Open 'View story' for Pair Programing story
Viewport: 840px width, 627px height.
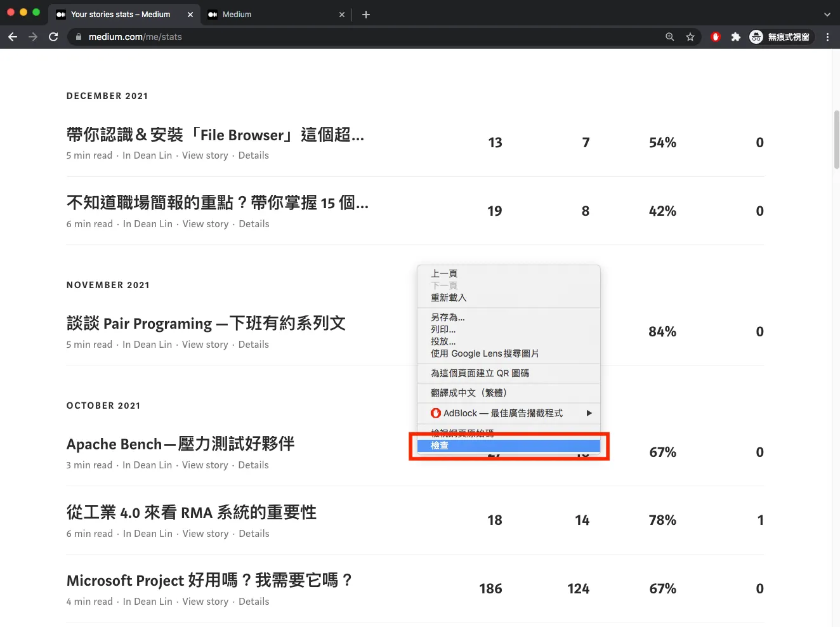205,345
